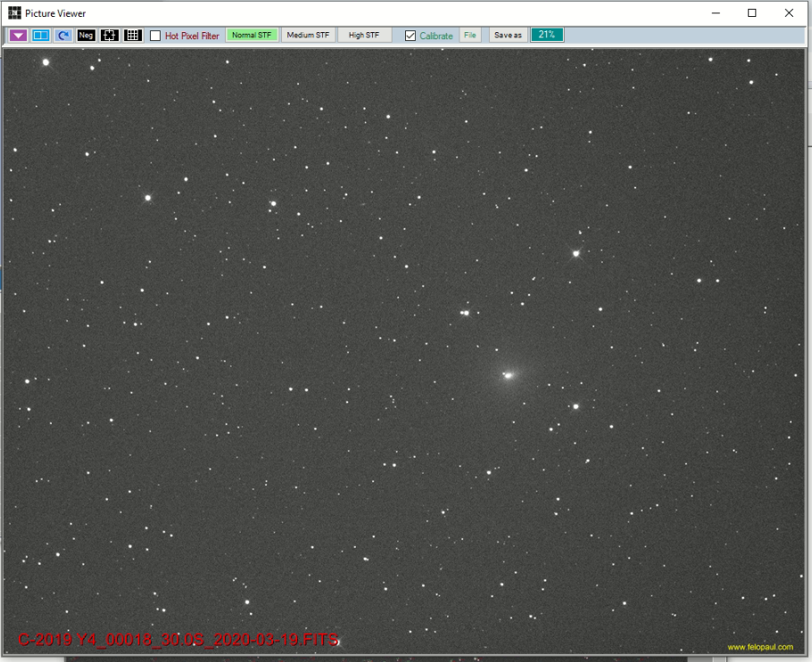Open the 21% zoom level control
Image resolution: width=812 pixels, height=662 pixels.
tap(547, 35)
